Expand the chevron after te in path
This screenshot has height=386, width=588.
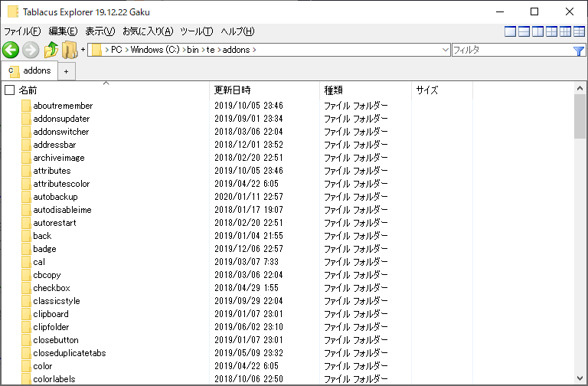coord(219,50)
